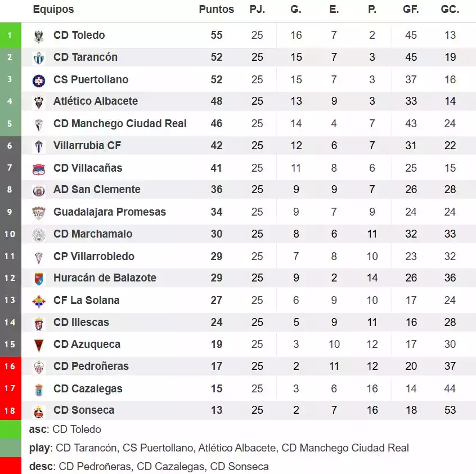Click the CD Azuqueca red crest
The width and height of the screenshot is (476, 474).
(x=39, y=345)
